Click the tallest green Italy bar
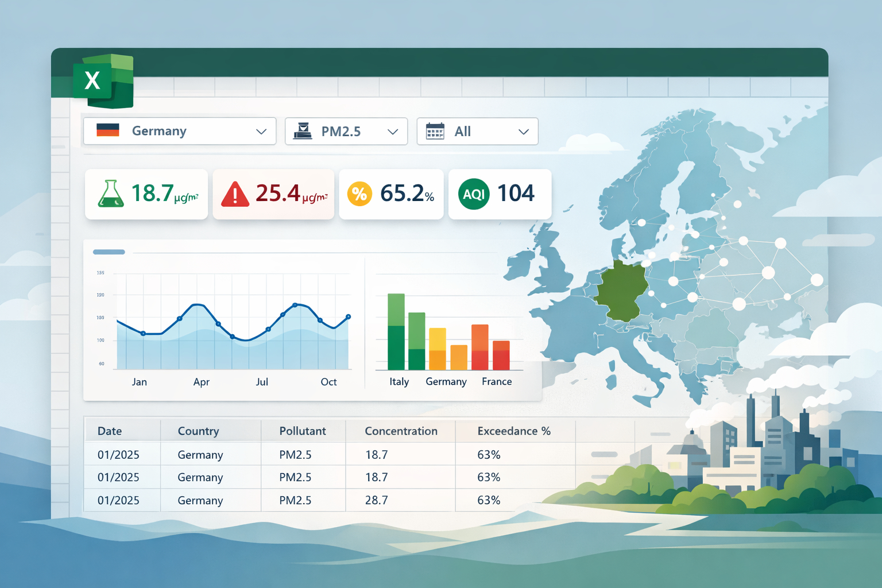 tap(396, 331)
